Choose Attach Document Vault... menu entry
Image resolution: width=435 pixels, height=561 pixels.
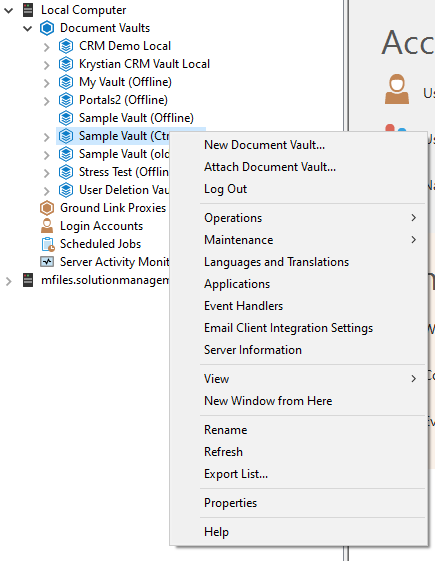tap(298, 167)
